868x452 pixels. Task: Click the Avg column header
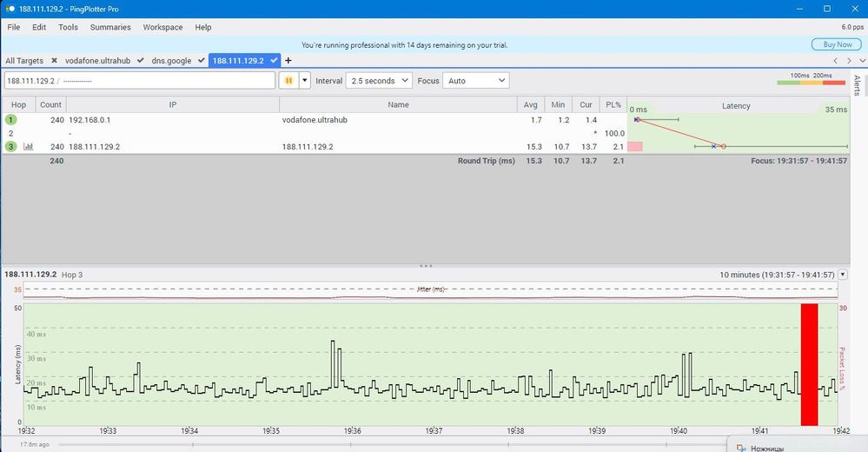click(x=530, y=104)
